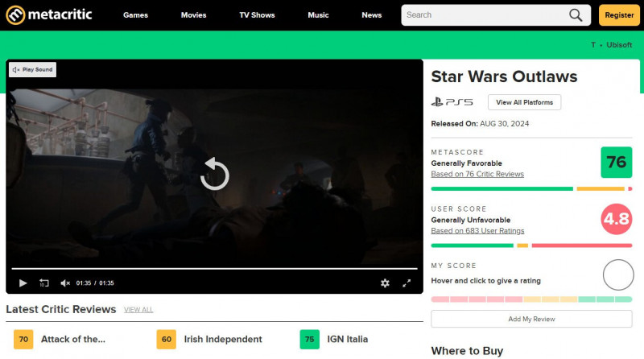Click the My Score rating bar
644x359 pixels.
[531, 299]
